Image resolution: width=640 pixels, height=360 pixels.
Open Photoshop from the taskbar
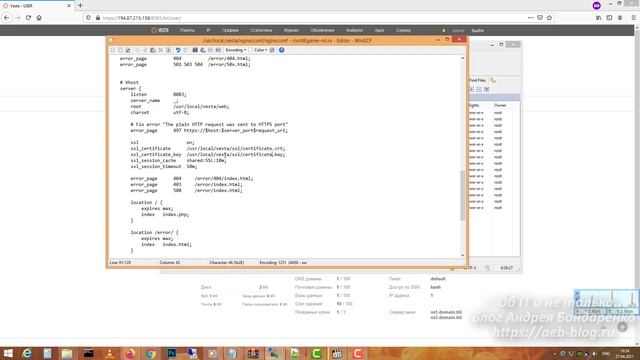point(171,353)
